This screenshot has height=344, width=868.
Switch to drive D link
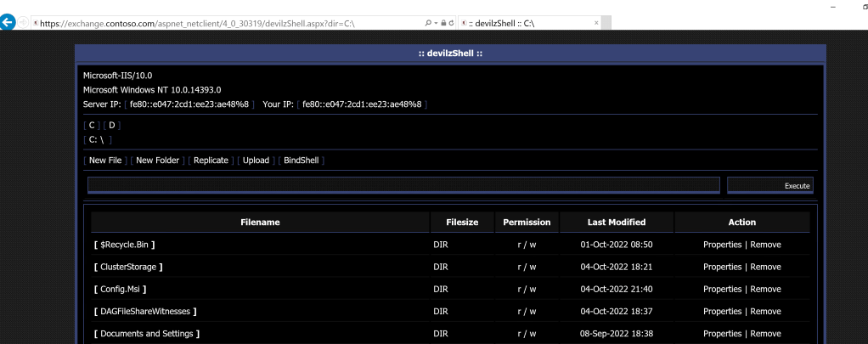111,125
